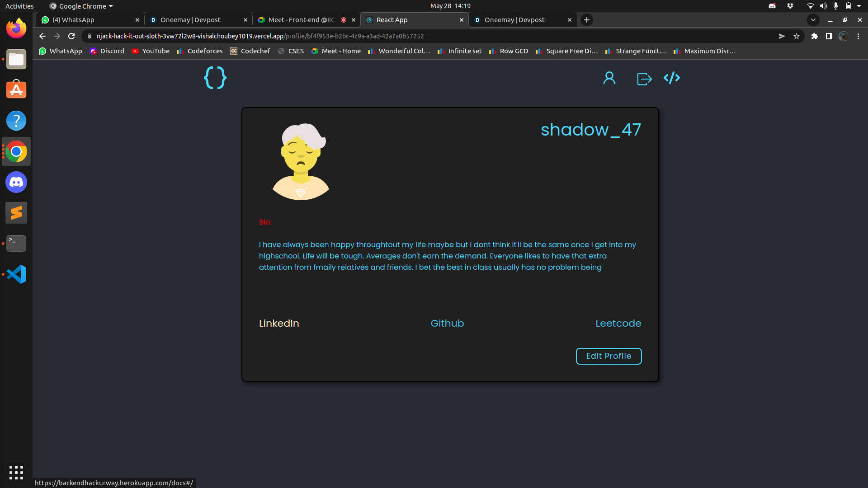Open Discord from the dock

(16, 182)
